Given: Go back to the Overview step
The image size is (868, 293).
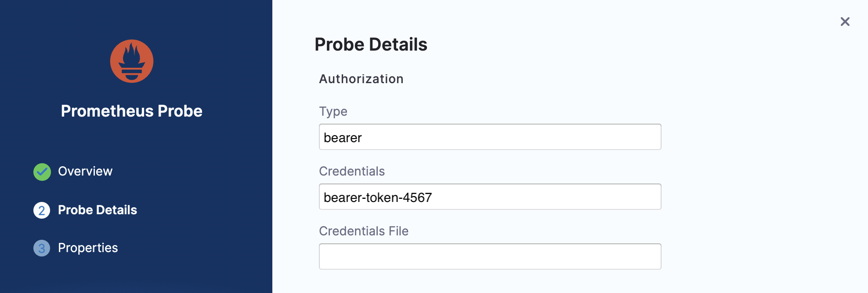Looking at the screenshot, I should (x=85, y=172).
